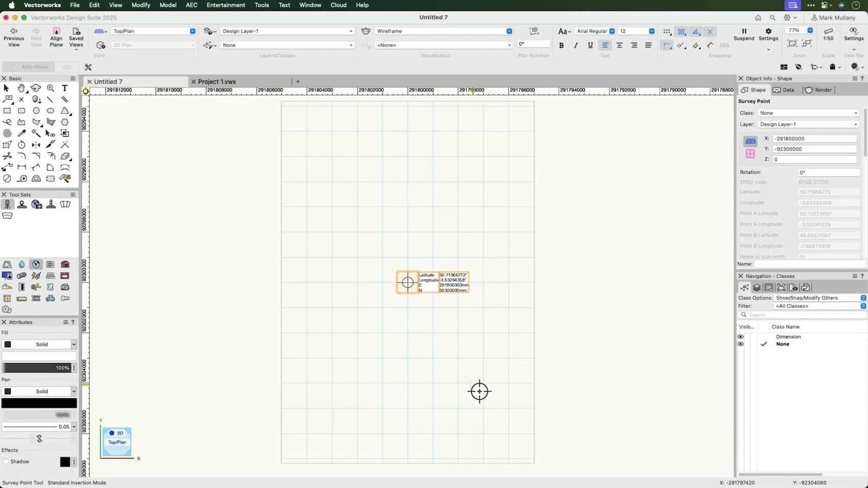Enable the Shadow effect checkbox
The width and height of the screenshot is (868, 488).
pos(6,462)
